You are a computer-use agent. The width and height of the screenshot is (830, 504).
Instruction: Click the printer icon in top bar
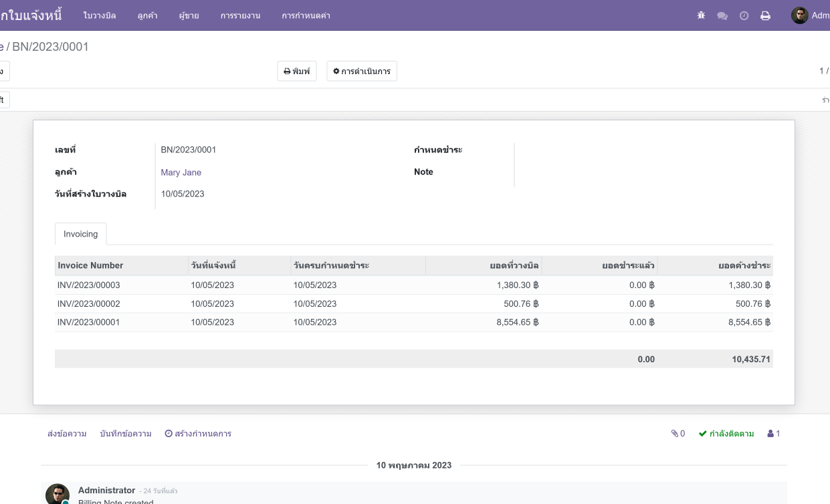pyautogui.click(x=766, y=15)
